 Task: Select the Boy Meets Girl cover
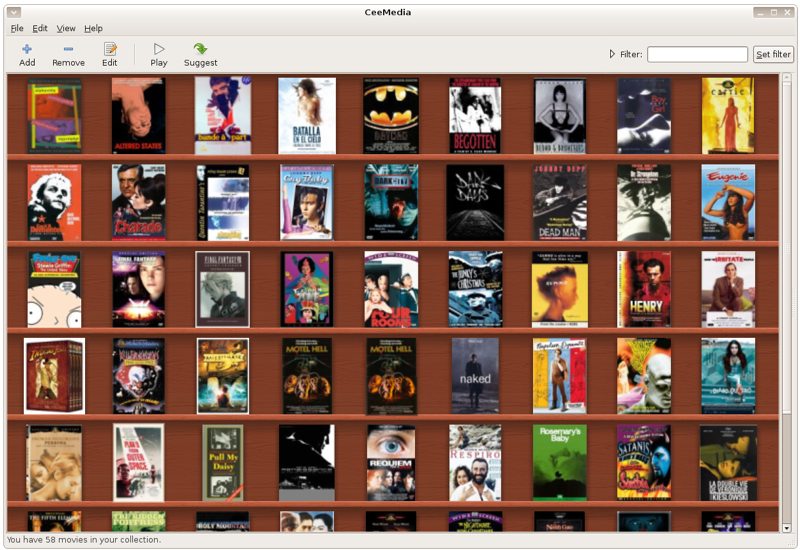point(644,115)
